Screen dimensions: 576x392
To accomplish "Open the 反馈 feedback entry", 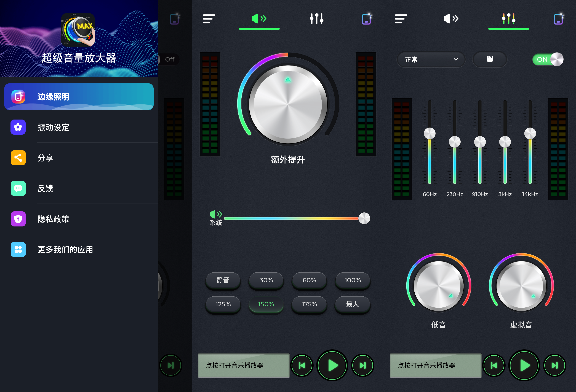I will coord(45,188).
